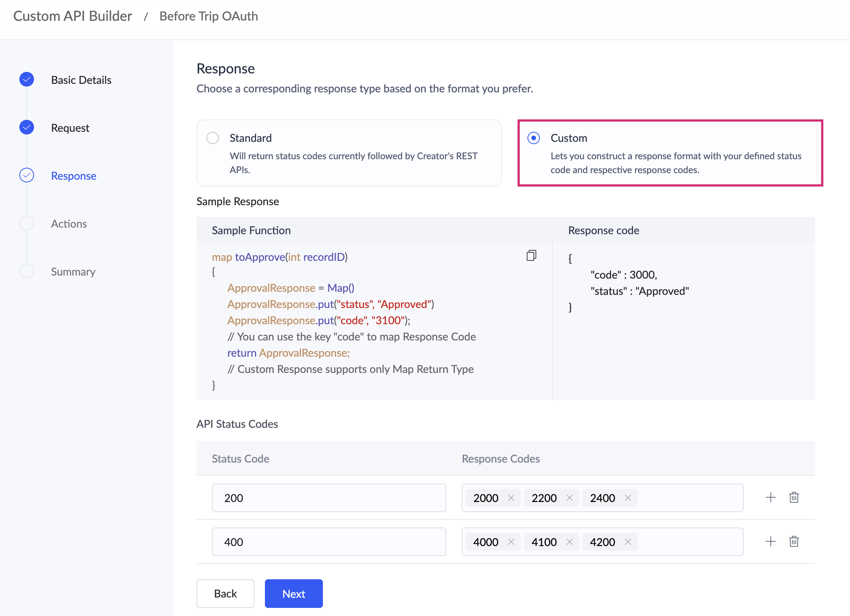Add a row after status code 400
Screen dimensions: 850x616
tap(770, 541)
